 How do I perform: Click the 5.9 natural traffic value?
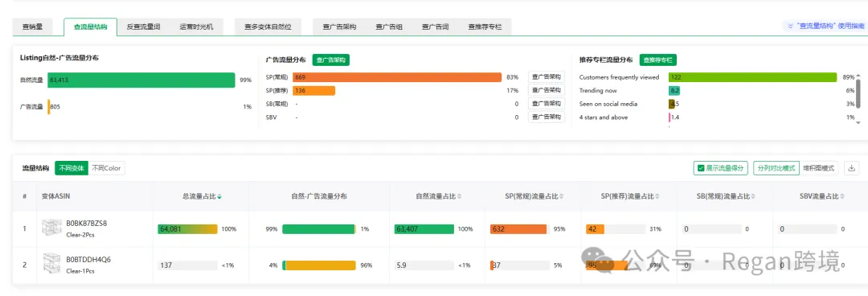pyautogui.click(x=401, y=265)
